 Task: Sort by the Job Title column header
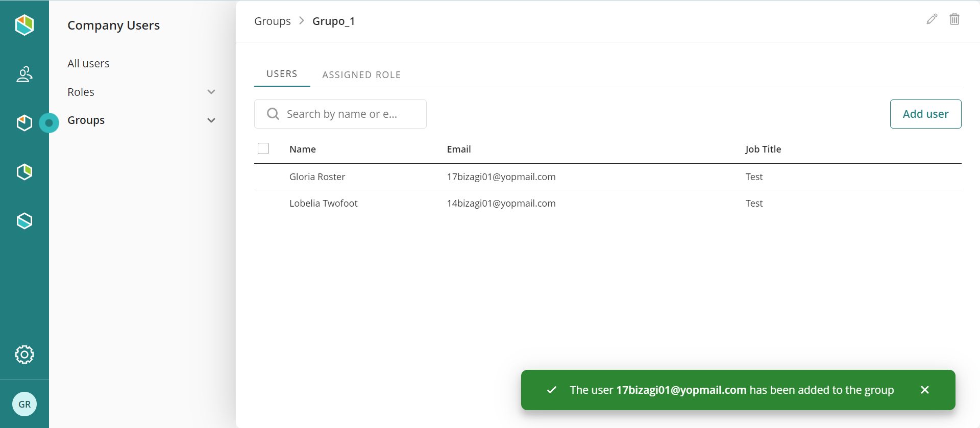pos(763,149)
